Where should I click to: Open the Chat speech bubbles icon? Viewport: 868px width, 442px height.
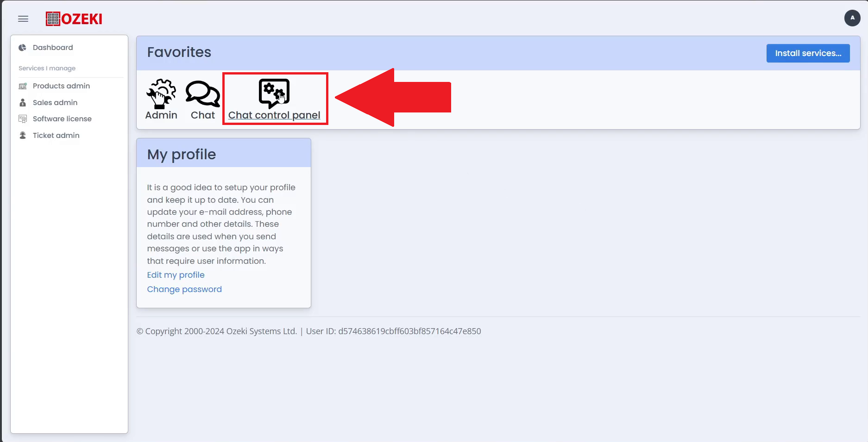(x=203, y=93)
